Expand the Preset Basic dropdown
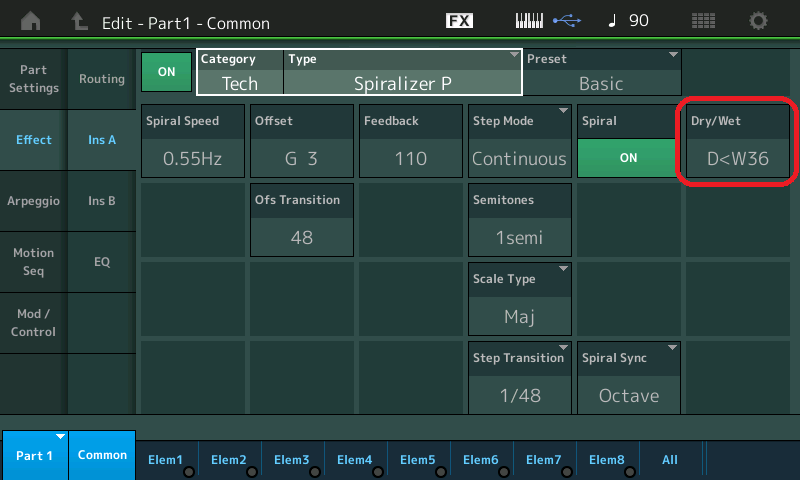Viewport: 800px width, 480px height. pos(602,72)
